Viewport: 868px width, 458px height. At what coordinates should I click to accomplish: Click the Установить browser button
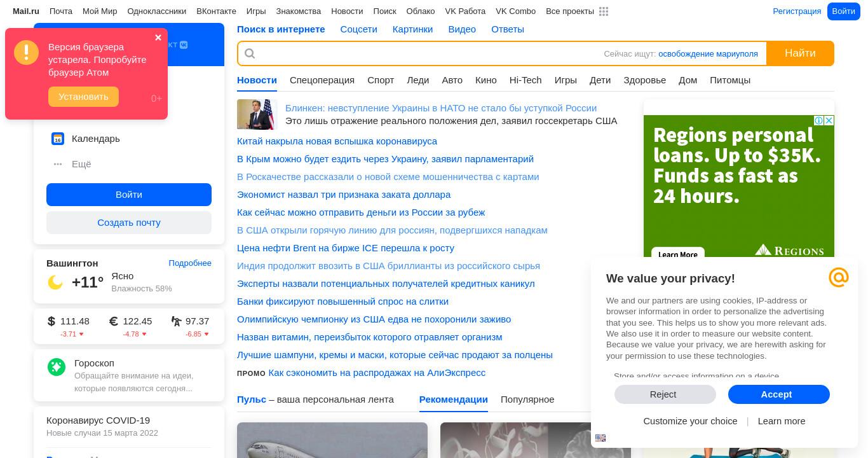pos(83,97)
